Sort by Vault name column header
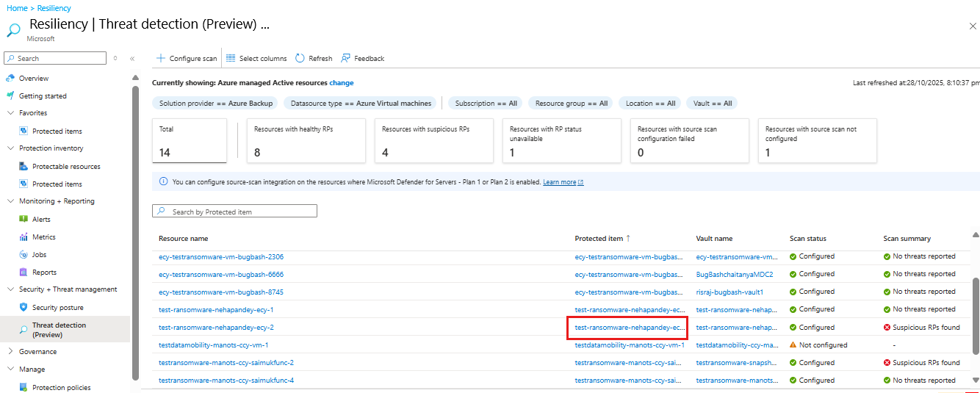The height and width of the screenshot is (393, 980). [714, 238]
